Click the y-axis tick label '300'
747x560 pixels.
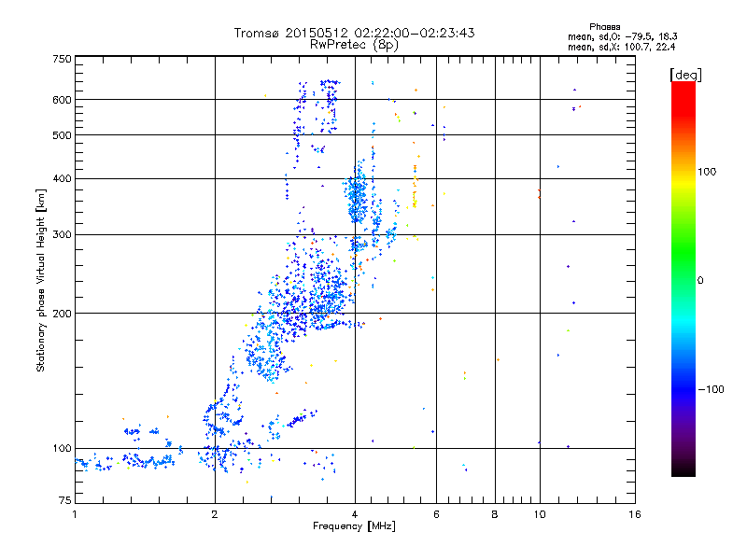[x=62, y=235]
